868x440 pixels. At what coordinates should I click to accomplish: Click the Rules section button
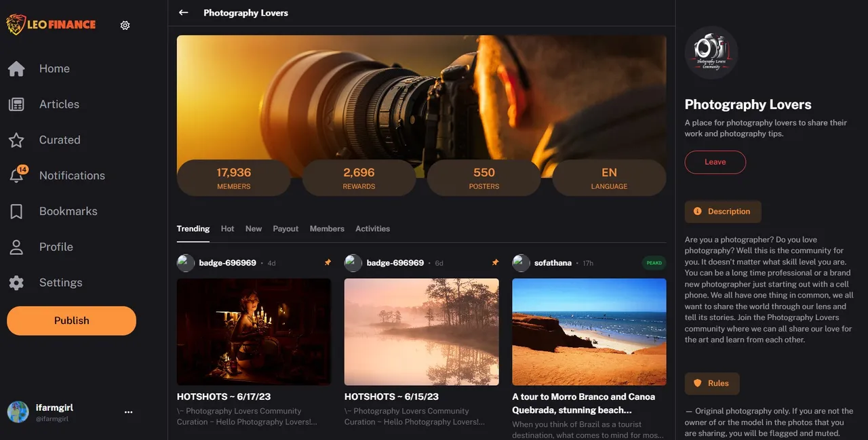point(712,383)
